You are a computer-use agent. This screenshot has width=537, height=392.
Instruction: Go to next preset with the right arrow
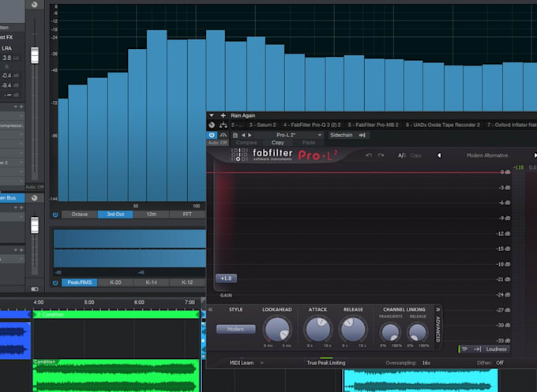pyautogui.click(x=250, y=135)
